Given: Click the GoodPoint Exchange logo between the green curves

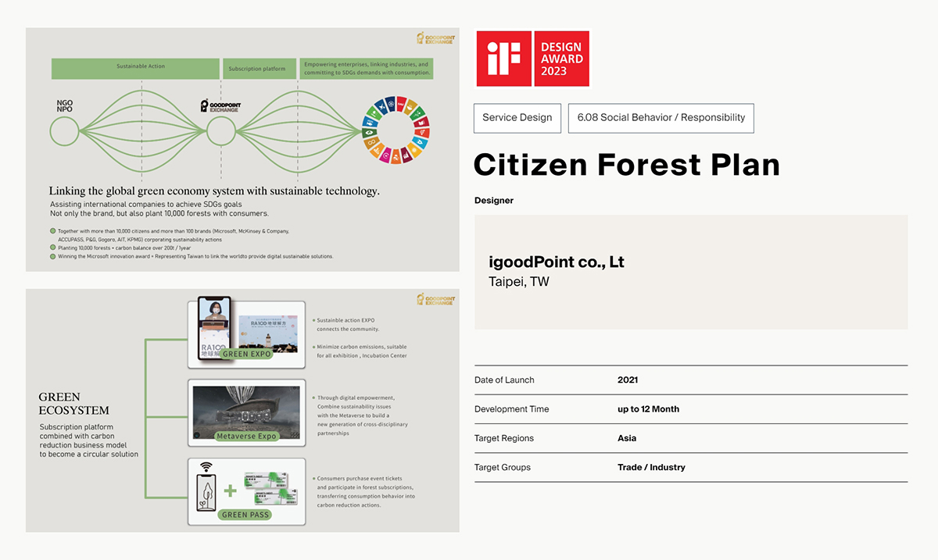Looking at the screenshot, I should (220, 106).
